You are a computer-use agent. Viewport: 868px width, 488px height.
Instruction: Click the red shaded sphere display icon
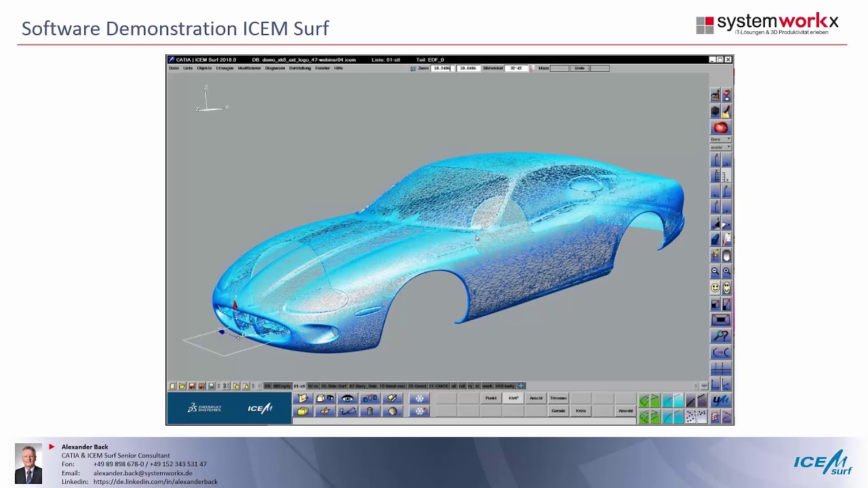point(720,127)
